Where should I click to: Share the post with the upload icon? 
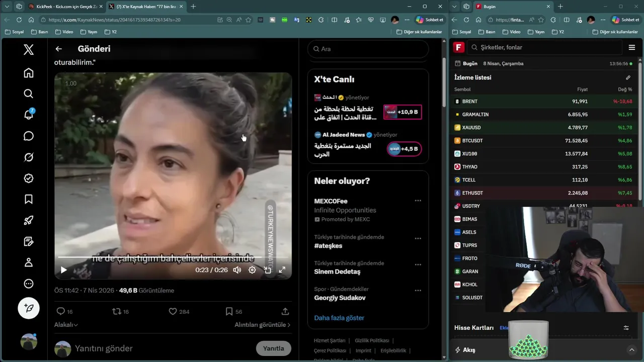(x=285, y=312)
